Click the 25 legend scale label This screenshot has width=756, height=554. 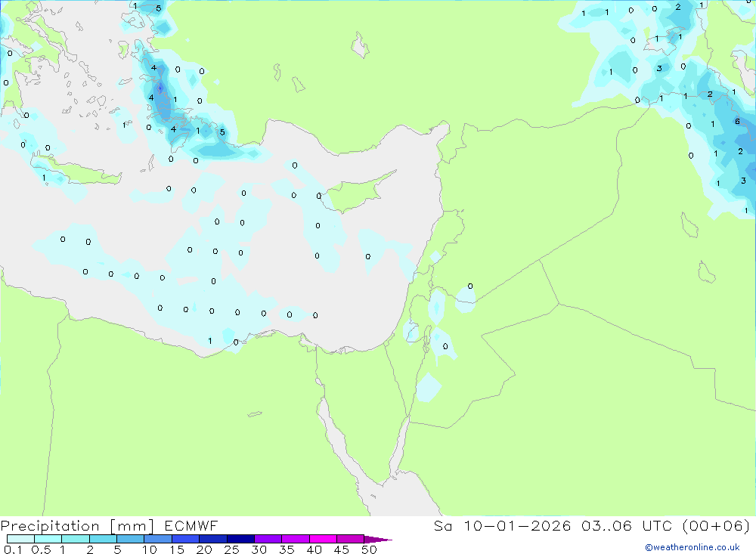point(231,549)
